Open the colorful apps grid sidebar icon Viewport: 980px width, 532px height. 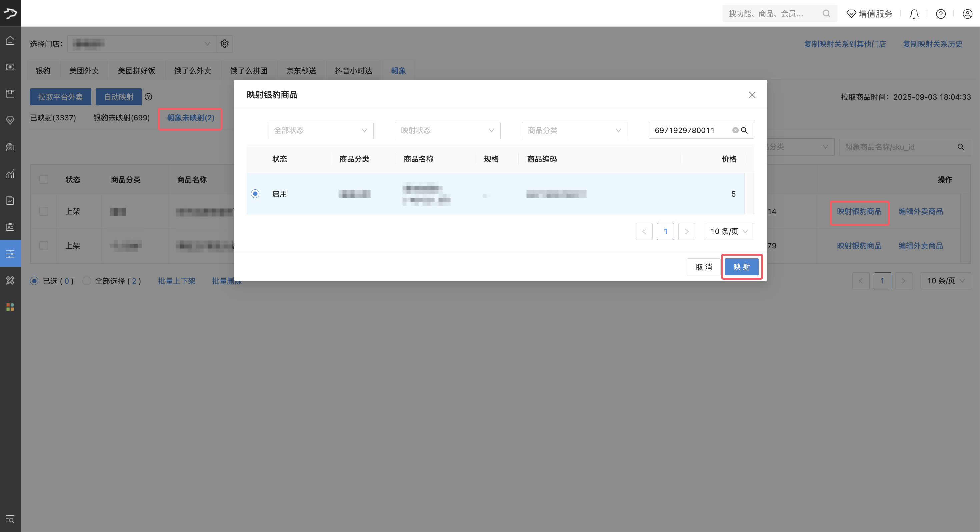tap(10, 307)
